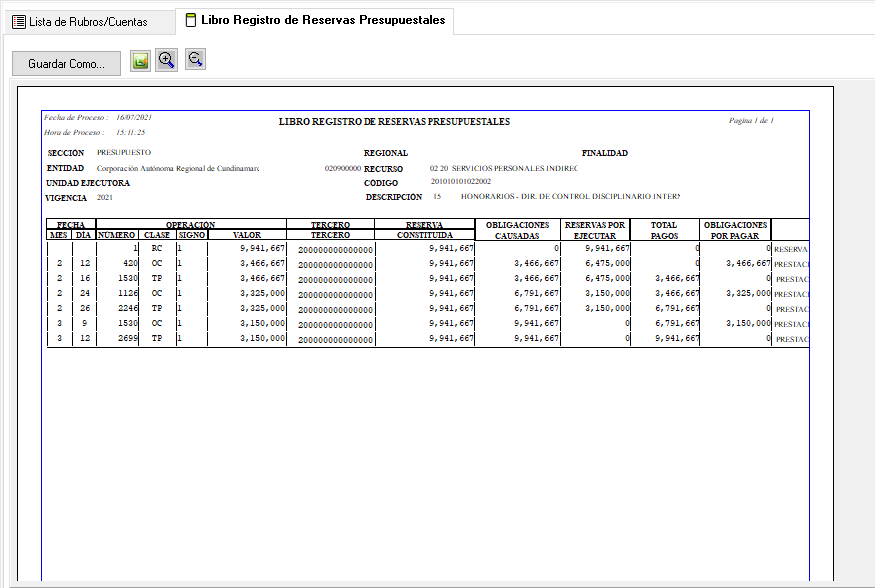
Task: Select Libro Registro de Reservas Presupuestales tab
Action: point(314,20)
